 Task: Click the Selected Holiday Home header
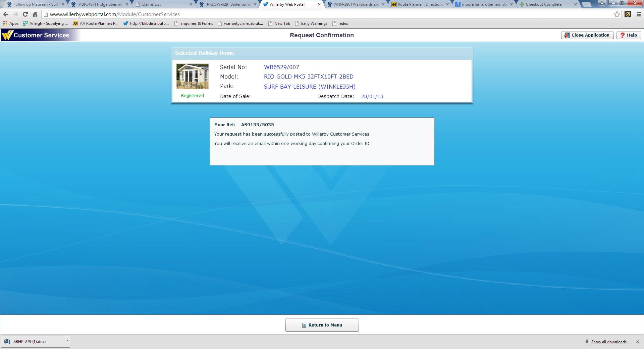pyautogui.click(x=205, y=53)
